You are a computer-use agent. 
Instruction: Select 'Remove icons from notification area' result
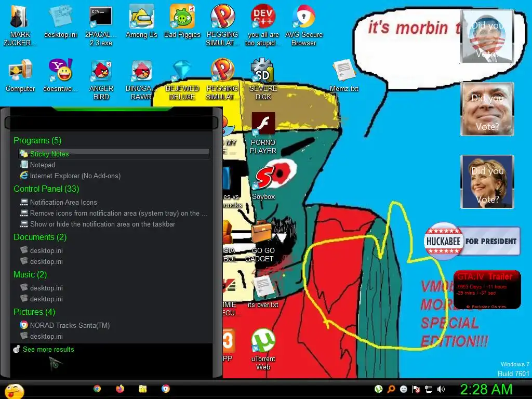click(x=114, y=213)
